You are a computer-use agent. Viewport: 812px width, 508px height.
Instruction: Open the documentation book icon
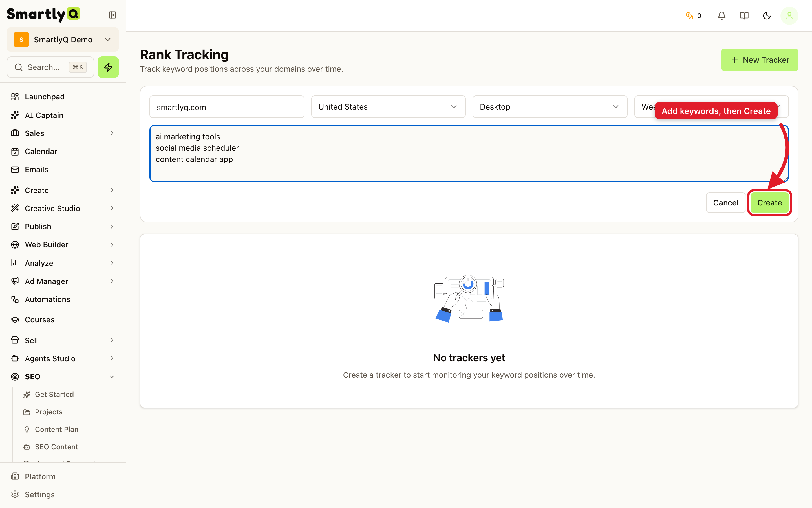pyautogui.click(x=744, y=16)
